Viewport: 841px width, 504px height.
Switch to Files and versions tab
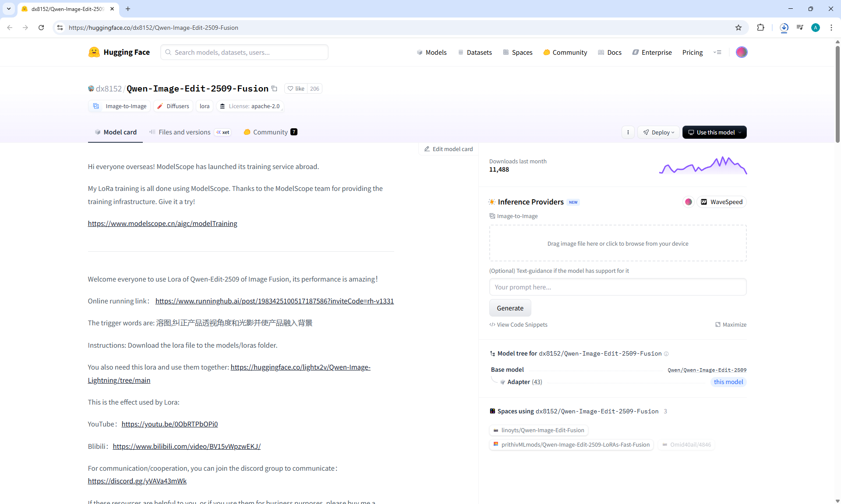184,132
